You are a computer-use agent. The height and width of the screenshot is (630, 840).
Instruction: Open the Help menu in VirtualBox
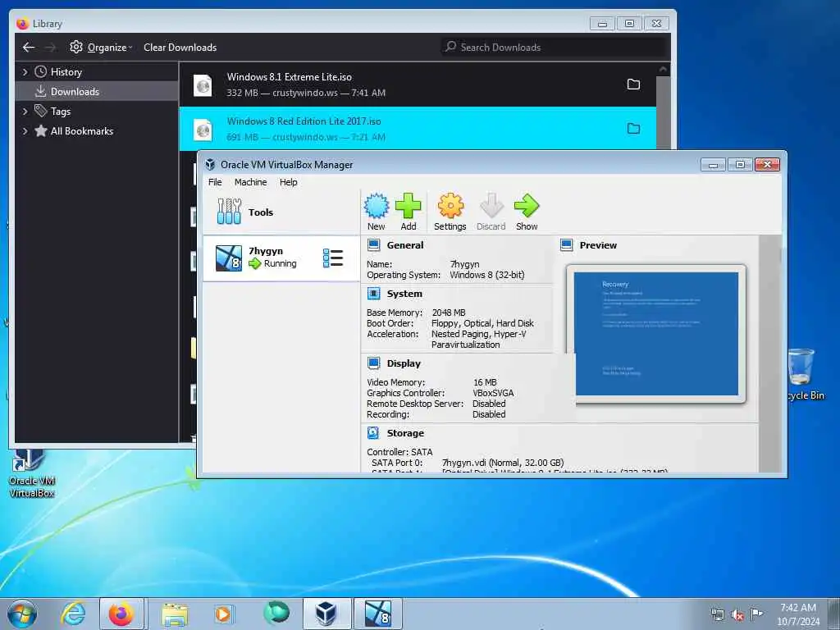288,182
